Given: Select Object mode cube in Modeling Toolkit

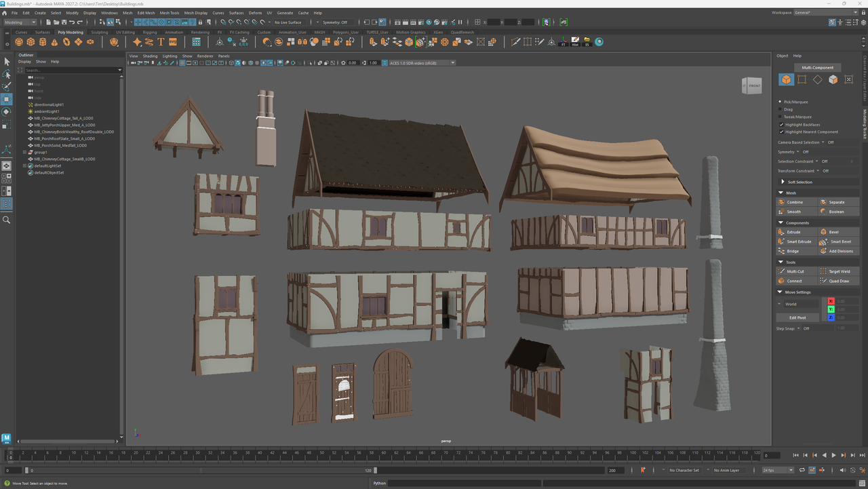Looking at the screenshot, I should (x=786, y=79).
